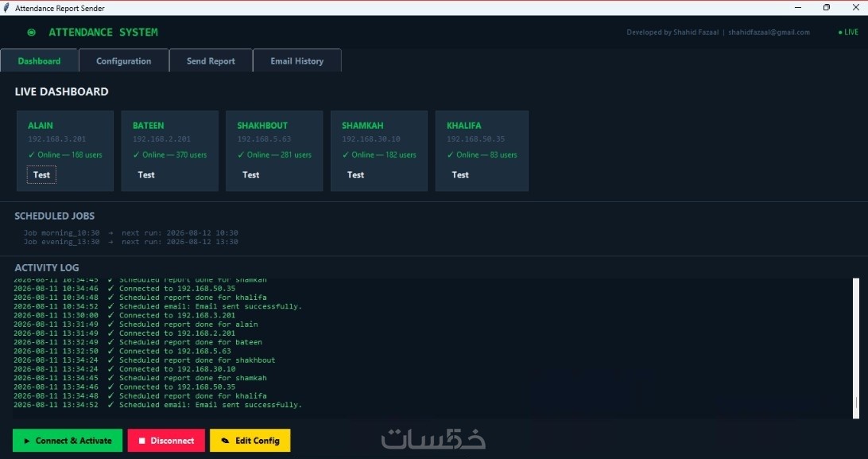The width and height of the screenshot is (868, 459).
Task: Click the 'Online — 182 users' status
Action: click(x=379, y=155)
